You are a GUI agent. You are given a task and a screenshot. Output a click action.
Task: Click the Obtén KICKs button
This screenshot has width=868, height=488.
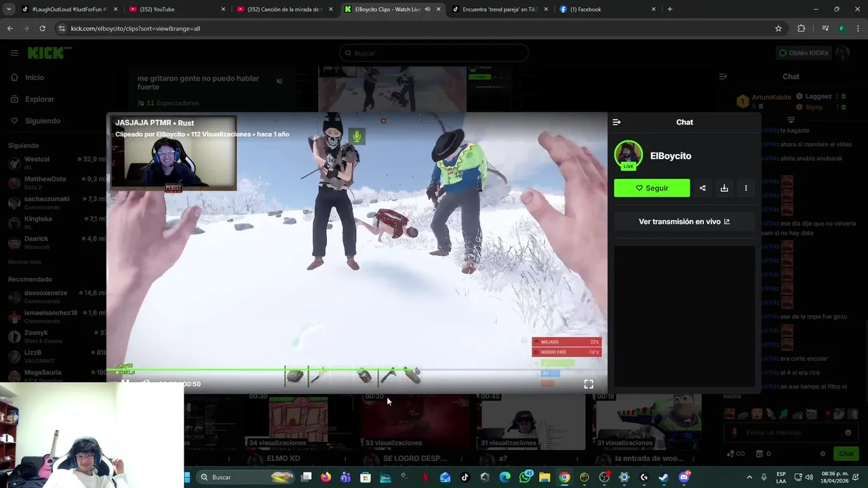(804, 53)
